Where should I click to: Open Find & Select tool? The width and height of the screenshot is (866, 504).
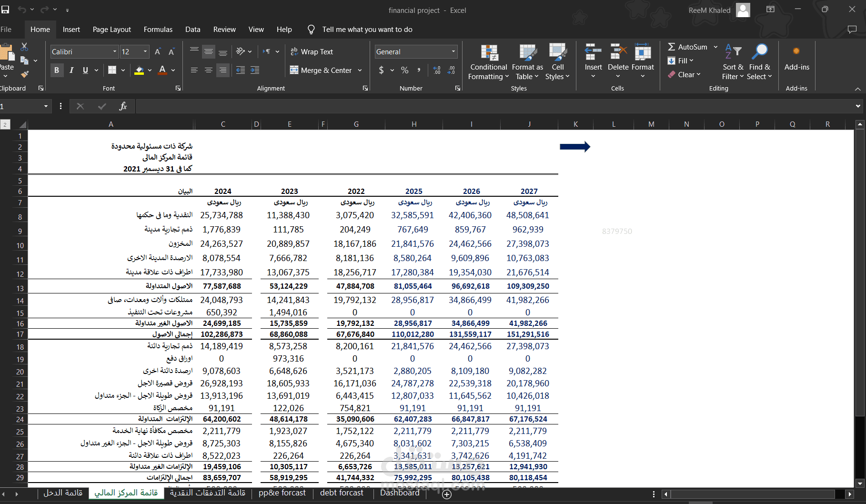(759, 62)
